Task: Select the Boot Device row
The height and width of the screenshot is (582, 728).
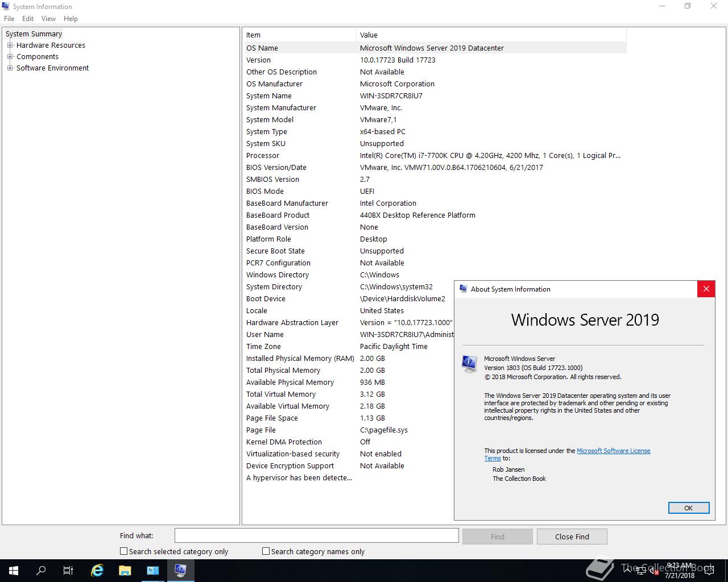Action: tap(349, 298)
